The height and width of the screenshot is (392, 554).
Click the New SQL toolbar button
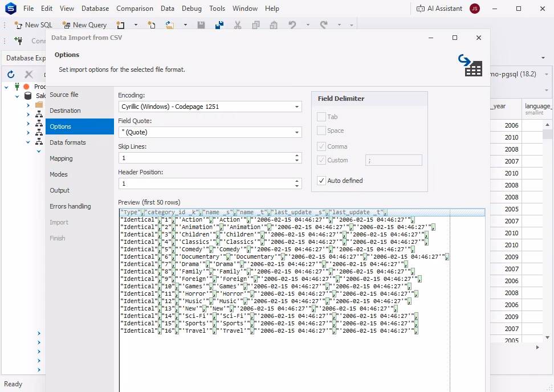pos(33,24)
